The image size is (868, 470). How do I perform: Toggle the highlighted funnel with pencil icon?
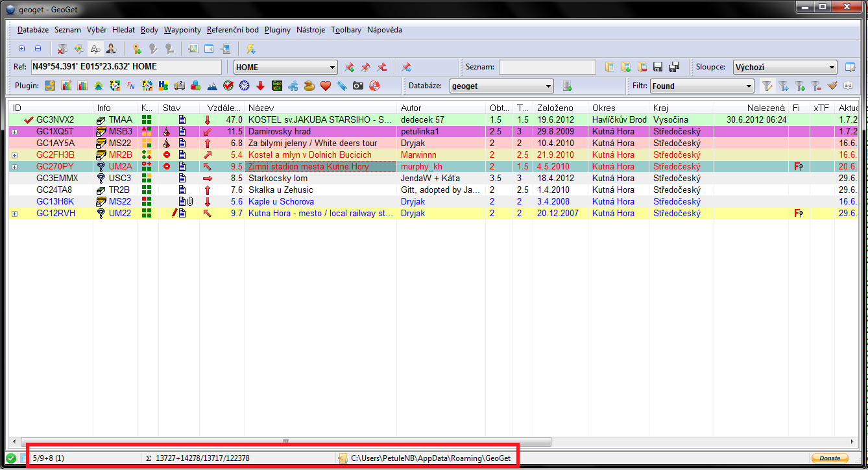767,86
